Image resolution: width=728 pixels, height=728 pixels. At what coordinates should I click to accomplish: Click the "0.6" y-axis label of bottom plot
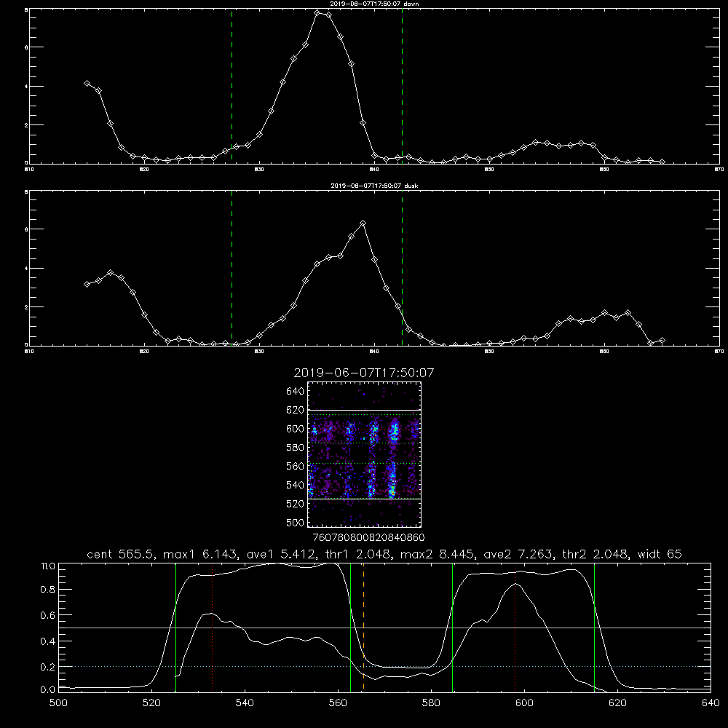pos(48,615)
